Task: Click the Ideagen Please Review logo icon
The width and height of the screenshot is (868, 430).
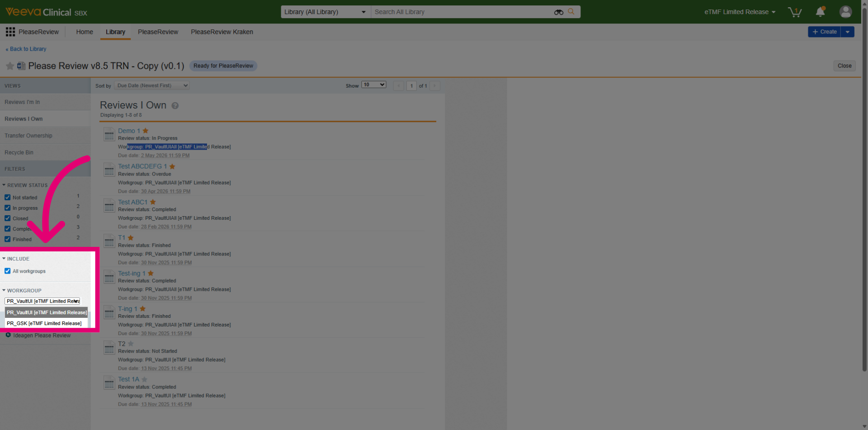Action: tap(8, 335)
